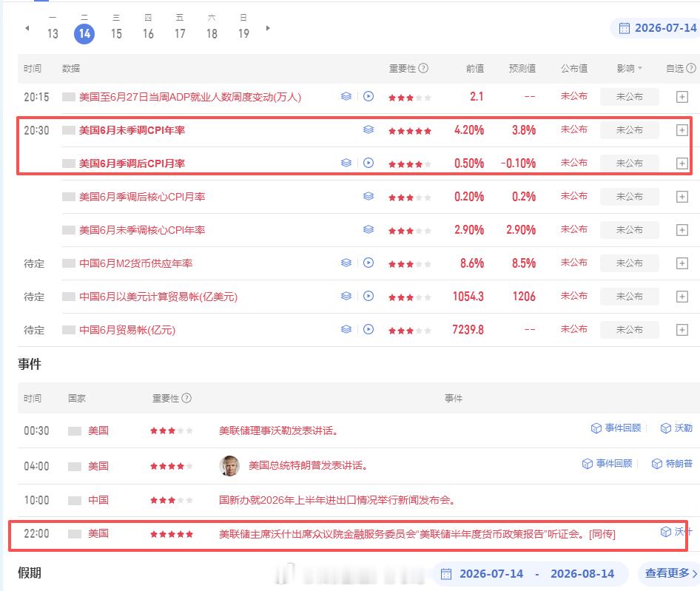
Task: Open layers icon for 季调后核心CPI月率 row
Action: coord(368,197)
